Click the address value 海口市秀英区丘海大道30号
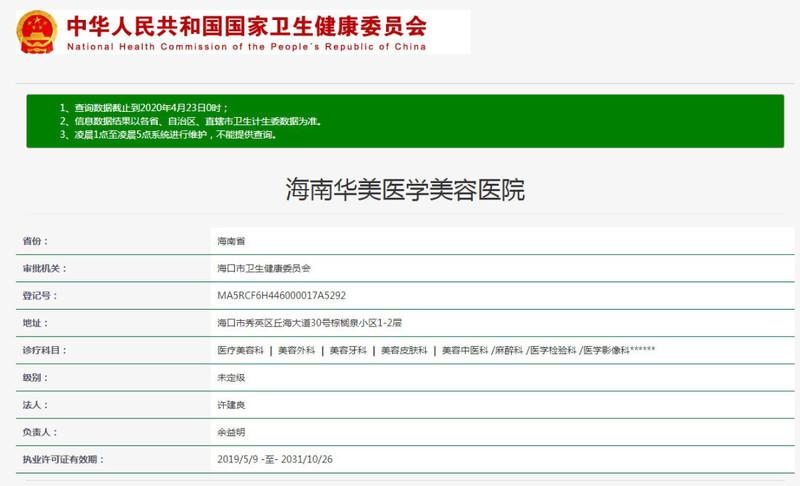800x486 pixels. [308, 323]
